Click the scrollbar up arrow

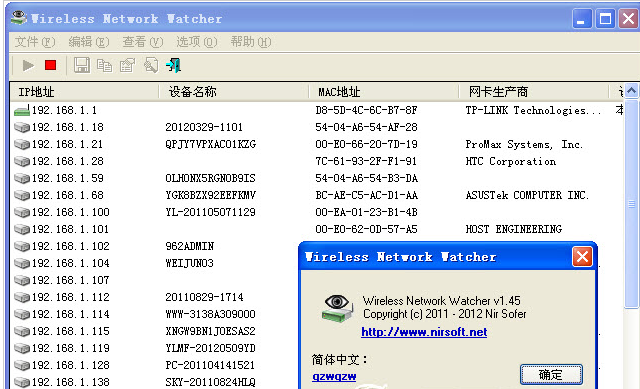pyautogui.click(x=631, y=91)
